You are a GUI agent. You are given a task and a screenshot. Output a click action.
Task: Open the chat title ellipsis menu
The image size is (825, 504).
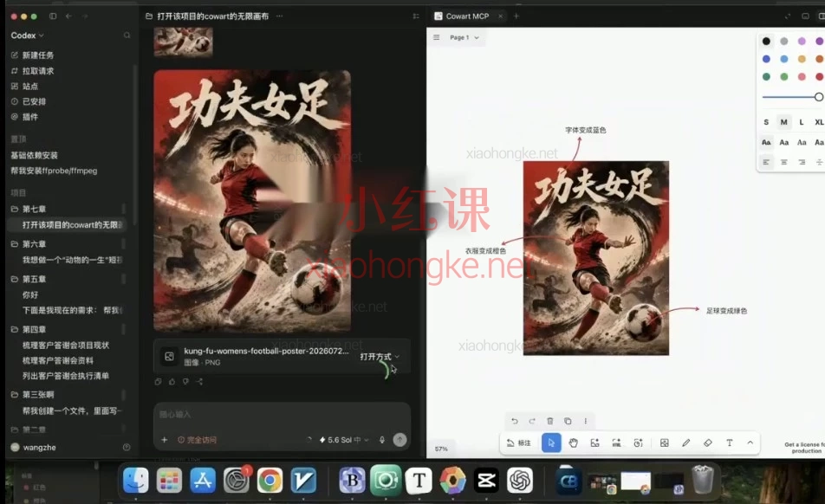click(x=279, y=16)
